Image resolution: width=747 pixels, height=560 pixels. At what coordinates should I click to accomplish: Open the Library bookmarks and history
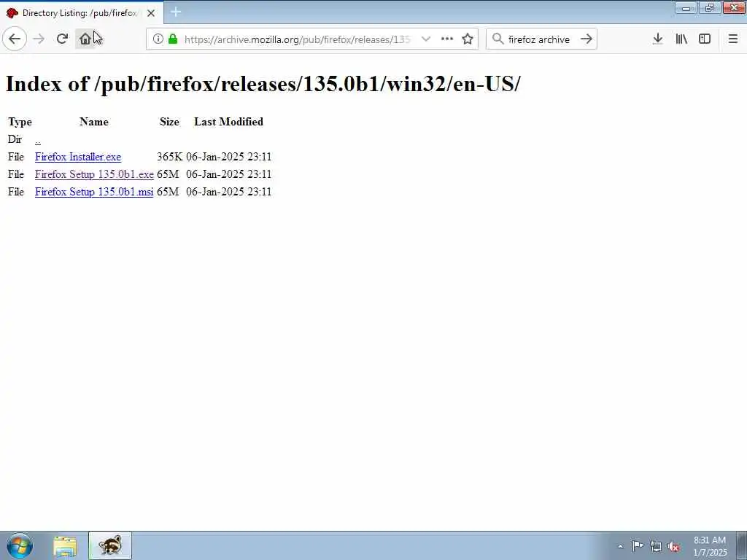click(x=681, y=39)
